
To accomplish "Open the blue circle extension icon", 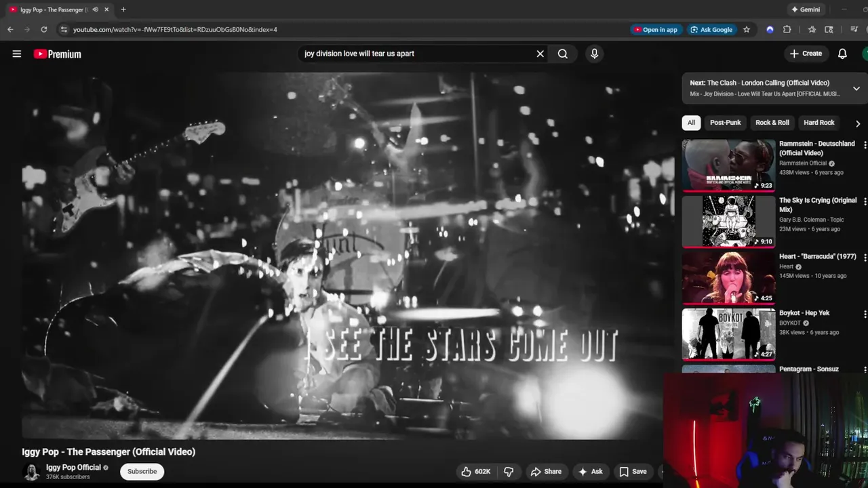I will [x=770, y=29].
